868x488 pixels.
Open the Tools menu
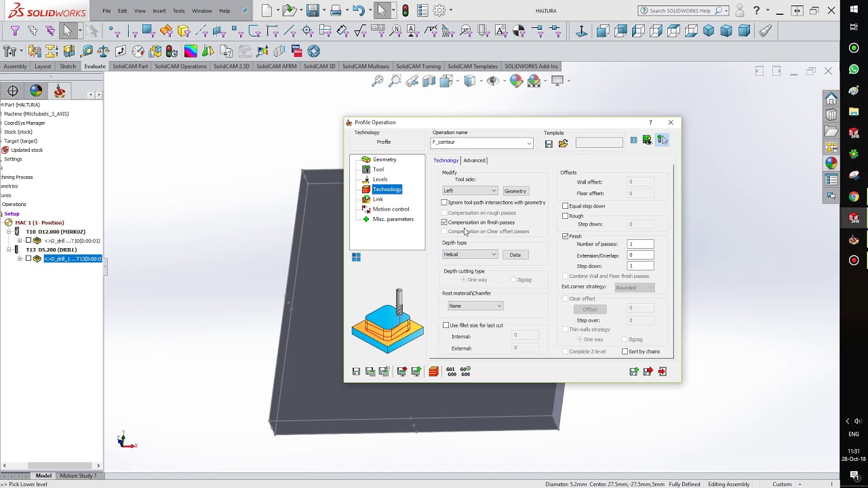tap(178, 11)
